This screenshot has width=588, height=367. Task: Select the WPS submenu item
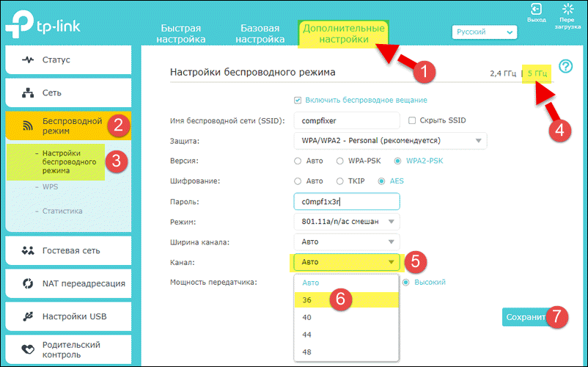click(x=50, y=186)
